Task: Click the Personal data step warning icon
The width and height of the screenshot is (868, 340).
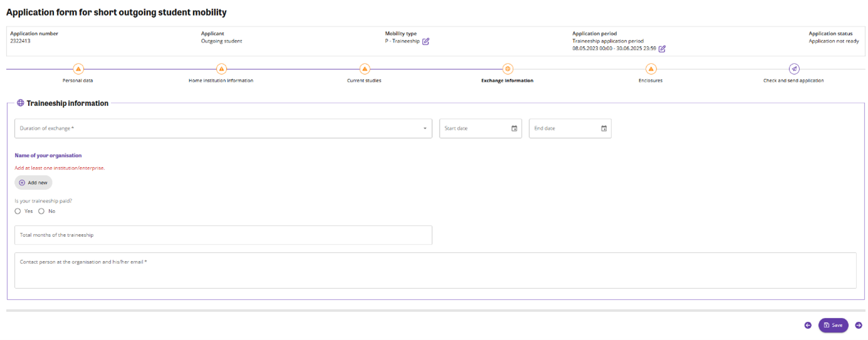Action: point(78,69)
